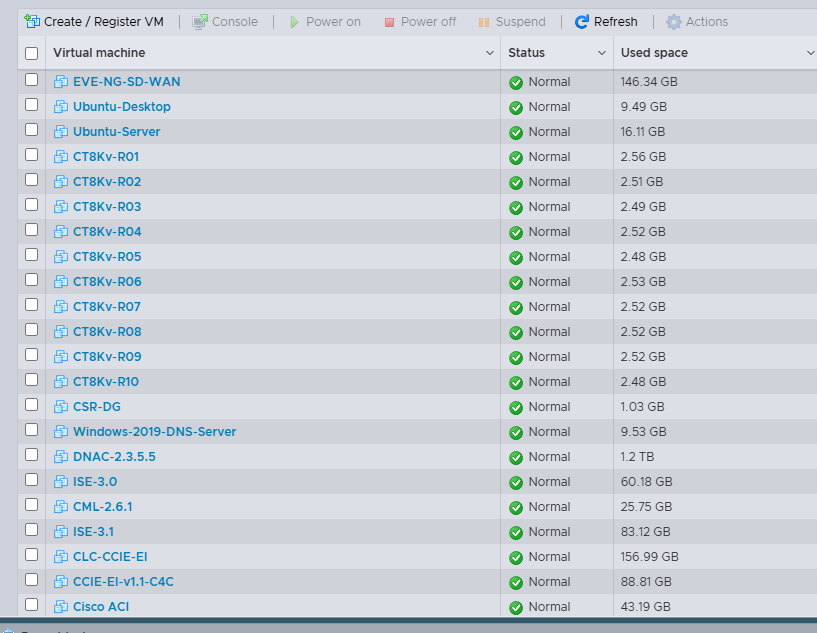Click the VM icon beside Windows-2019-DNS-Server
Screen dimensions: 817x633
[x=61, y=432]
